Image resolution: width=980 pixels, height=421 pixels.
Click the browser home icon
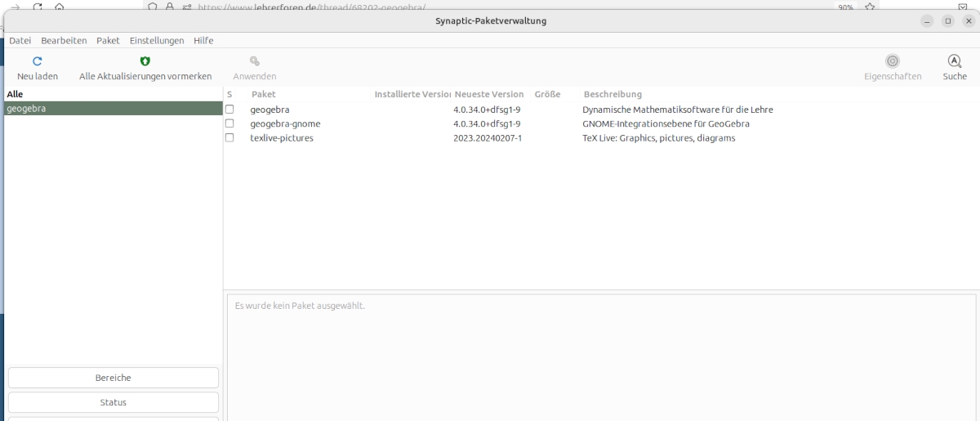click(59, 7)
